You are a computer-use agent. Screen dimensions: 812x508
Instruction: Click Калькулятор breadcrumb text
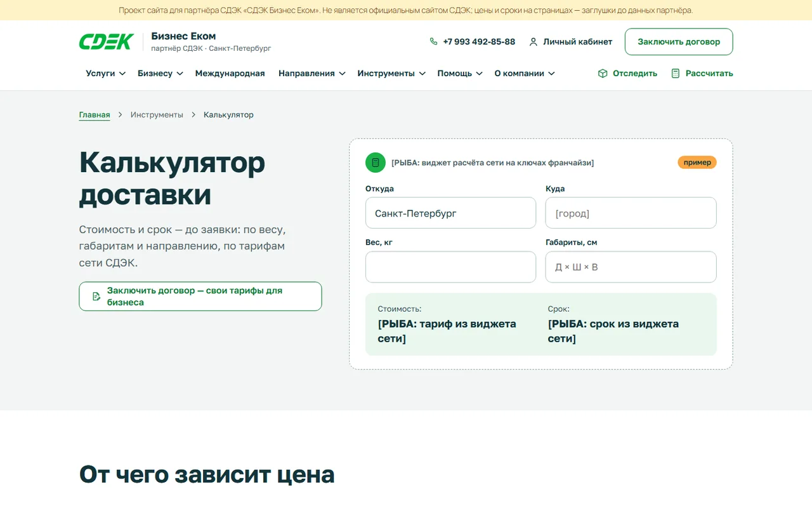click(x=228, y=115)
